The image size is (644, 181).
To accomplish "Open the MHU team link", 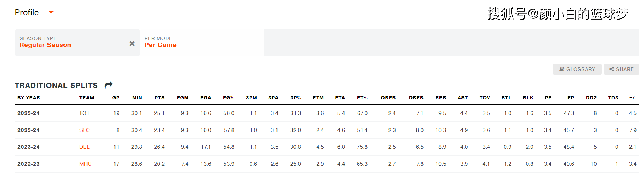I will [85, 164].
